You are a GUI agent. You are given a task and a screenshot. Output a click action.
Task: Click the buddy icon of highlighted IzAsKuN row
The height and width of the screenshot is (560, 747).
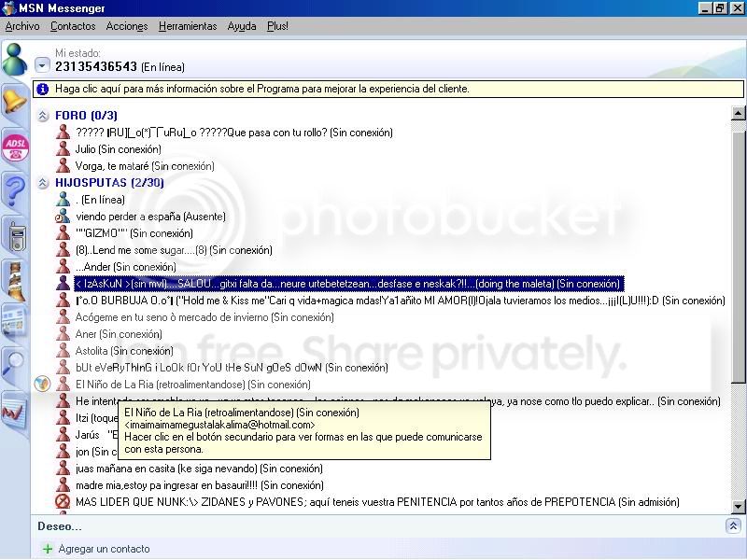pos(63,284)
